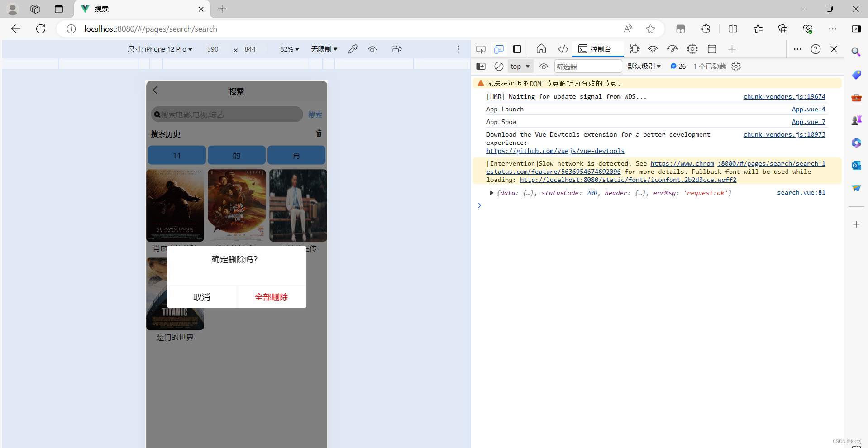Open browser extensions puzzle icon
Image resolution: width=868 pixels, height=448 pixels.
[x=706, y=29]
